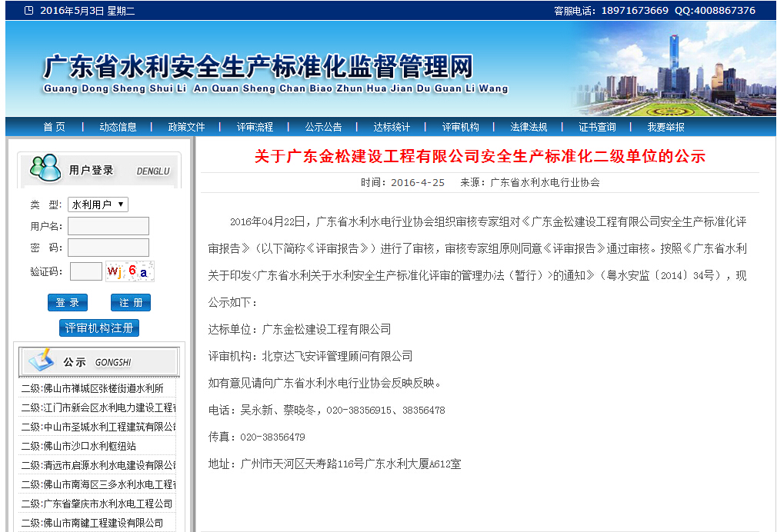
Task: Click the 公示 notice pencil icon
Action: [x=39, y=361]
